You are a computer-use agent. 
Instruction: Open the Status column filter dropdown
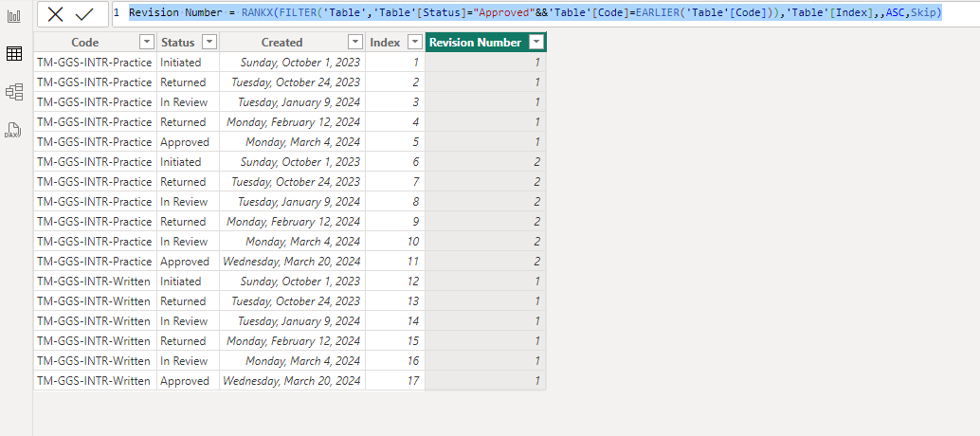pyautogui.click(x=209, y=42)
